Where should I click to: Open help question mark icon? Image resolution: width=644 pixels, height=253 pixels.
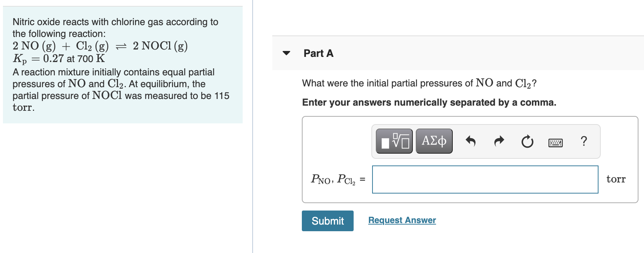[x=584, y=141]
